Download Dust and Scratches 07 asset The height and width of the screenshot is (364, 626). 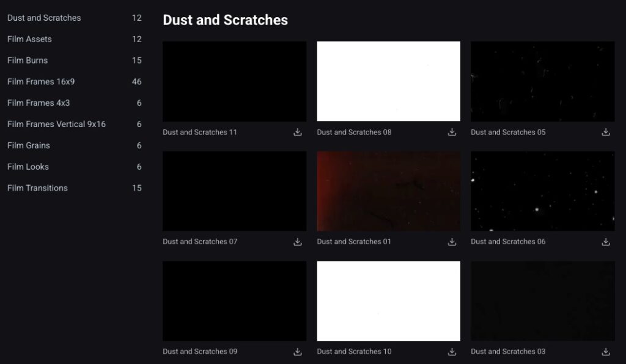point(298,242)
